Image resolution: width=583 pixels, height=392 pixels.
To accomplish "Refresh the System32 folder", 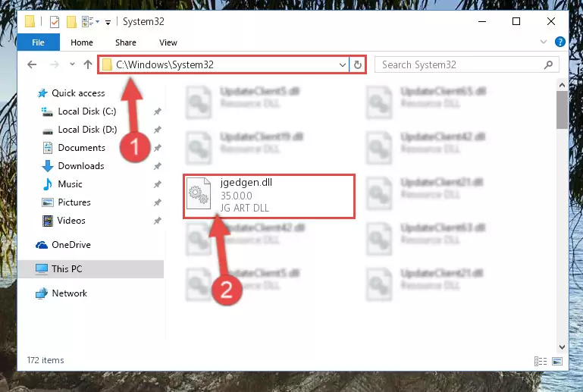I will [x=358, y=65].
